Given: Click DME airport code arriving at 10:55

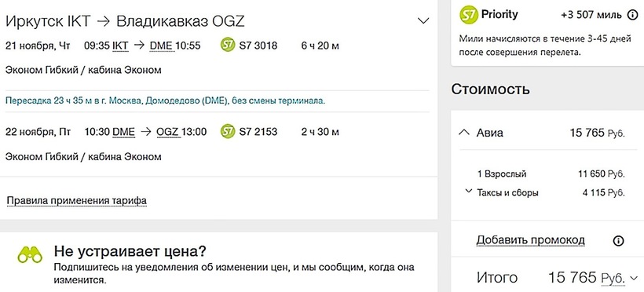Looking at the screenshot, I should coord(161,46).
